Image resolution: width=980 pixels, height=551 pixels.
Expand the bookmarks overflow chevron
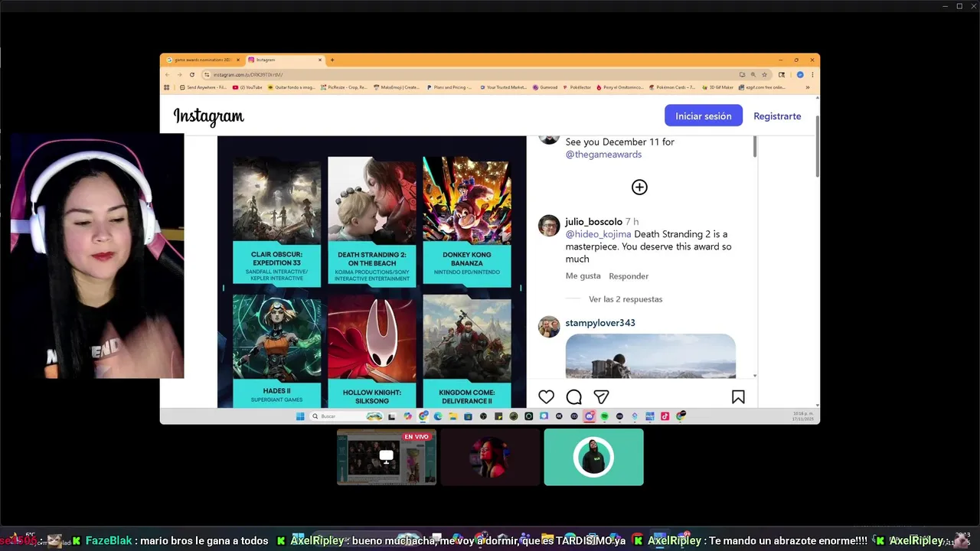(808, 87)
